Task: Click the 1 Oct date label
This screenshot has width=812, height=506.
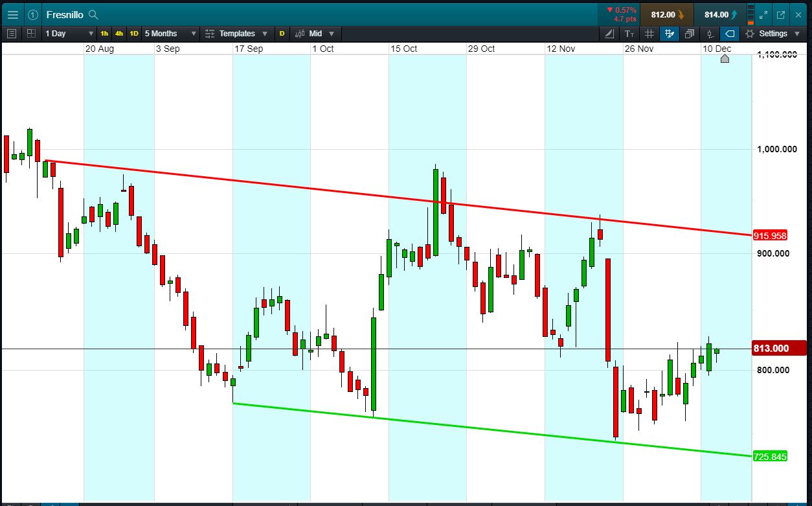Action: (323, 49)
